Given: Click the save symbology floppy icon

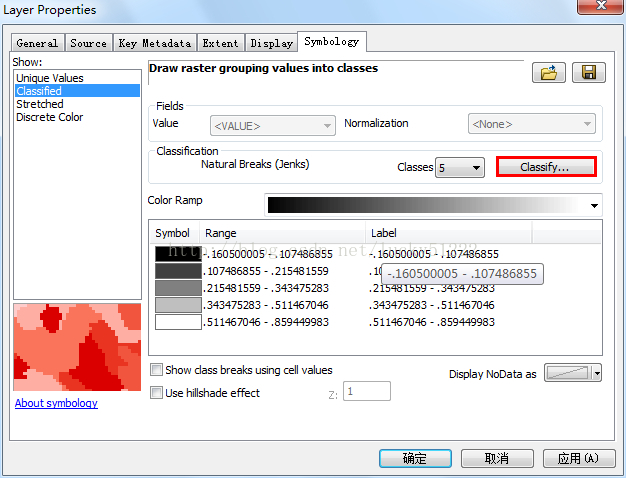Looking at the screenshot, I should [x=589, y=73].
